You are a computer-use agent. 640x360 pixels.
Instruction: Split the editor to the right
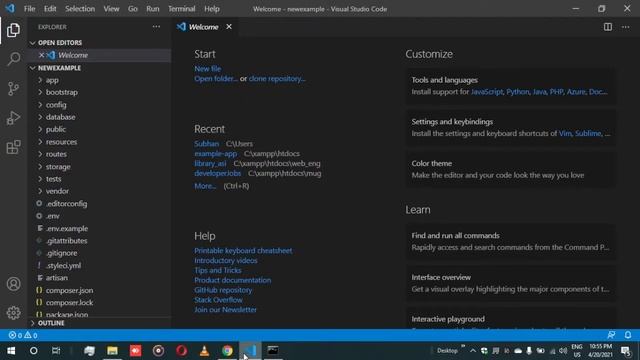coord(608,27)
